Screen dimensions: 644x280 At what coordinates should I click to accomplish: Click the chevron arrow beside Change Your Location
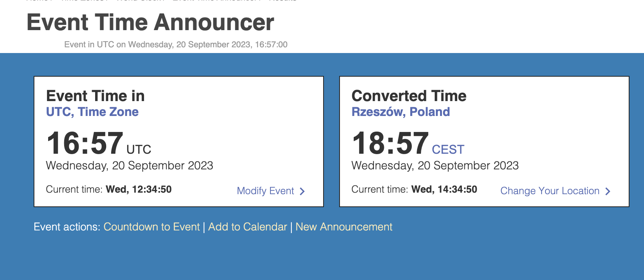(608, 191)
